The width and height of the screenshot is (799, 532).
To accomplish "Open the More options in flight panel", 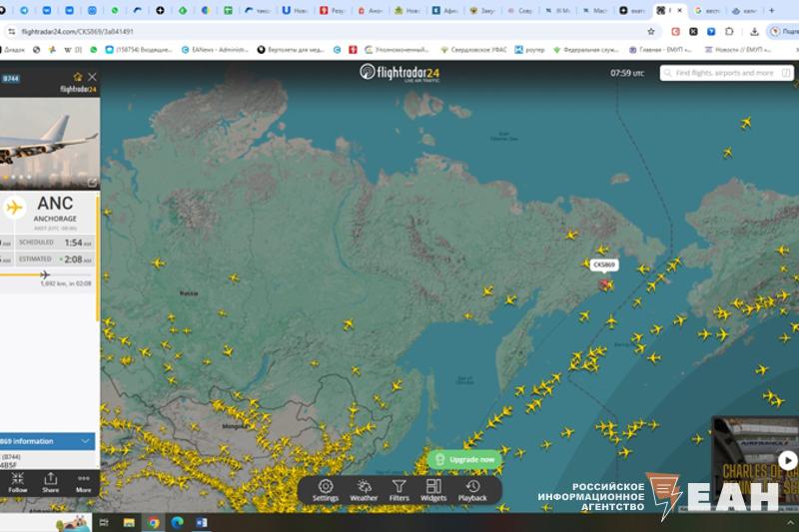I will [x=83, y=482].
